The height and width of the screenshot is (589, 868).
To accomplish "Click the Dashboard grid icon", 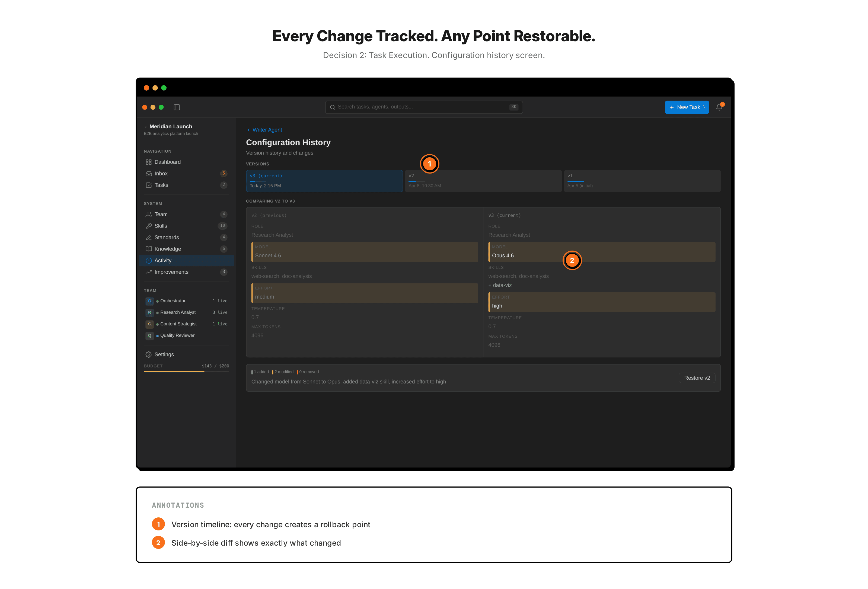I will 149,162.
